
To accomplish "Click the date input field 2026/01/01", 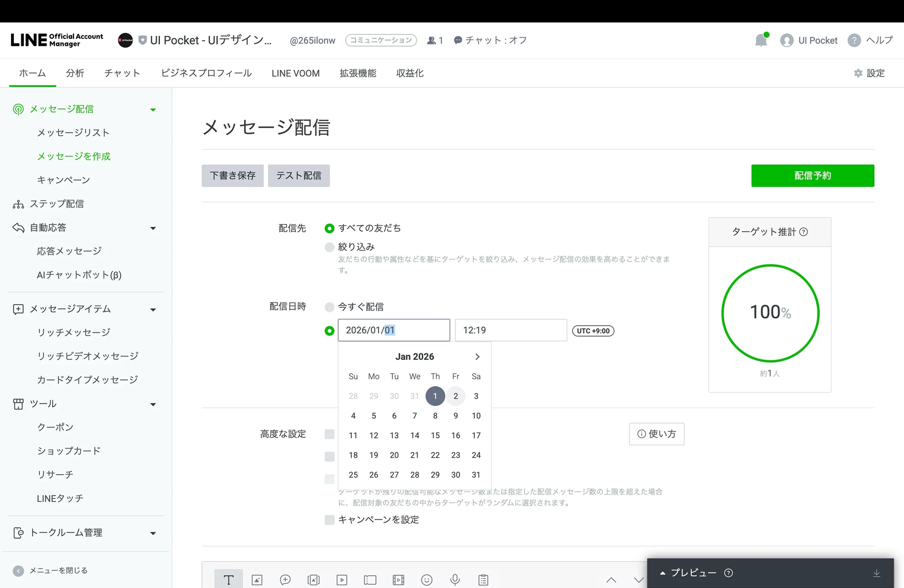I will [x=394, y=330].
